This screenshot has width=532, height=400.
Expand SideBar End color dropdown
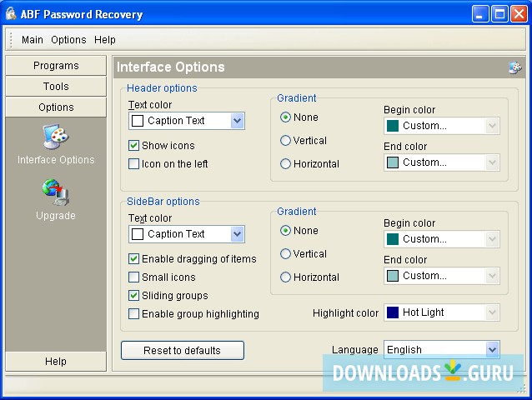[x=492, y=276]
